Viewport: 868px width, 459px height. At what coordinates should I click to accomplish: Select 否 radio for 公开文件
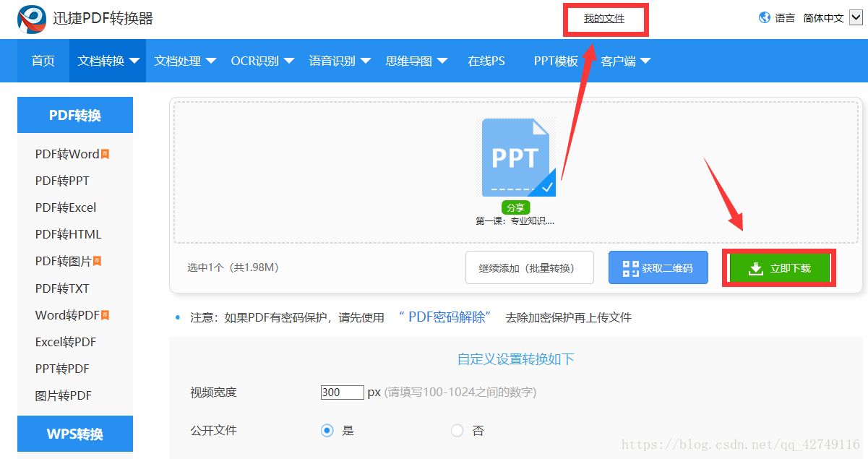(457, 431)
